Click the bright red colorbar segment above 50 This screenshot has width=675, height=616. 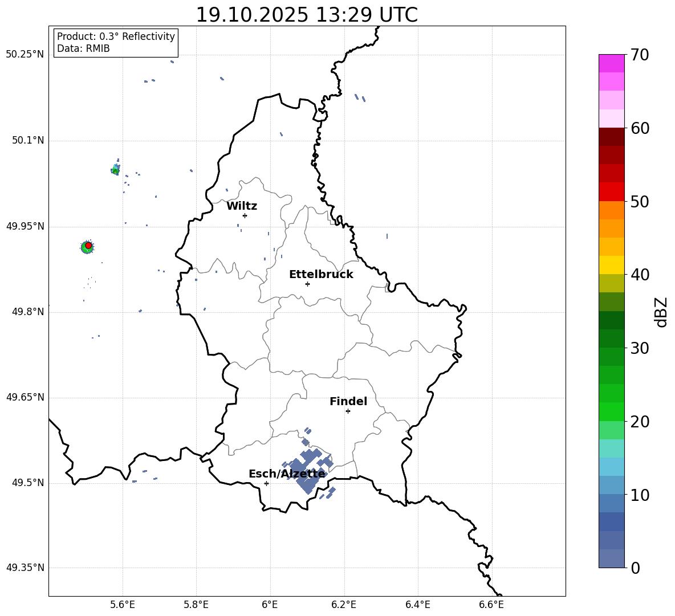coord(611,192)
